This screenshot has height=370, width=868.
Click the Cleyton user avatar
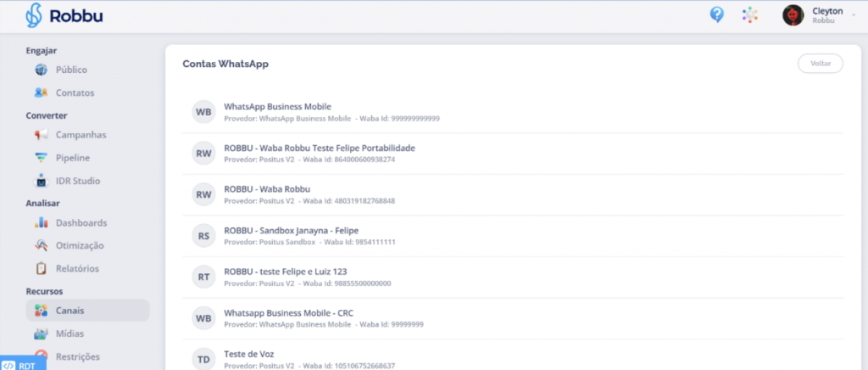[793, 15]
